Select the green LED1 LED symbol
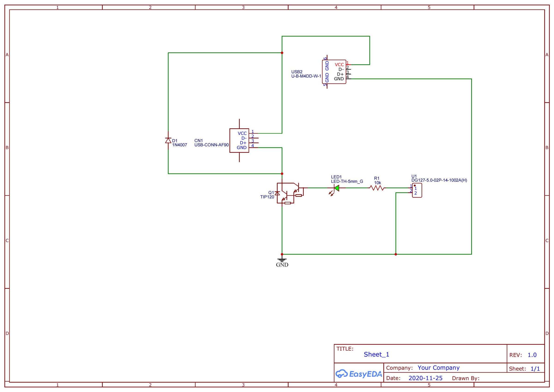554x392 pixels. coord(336,188)
